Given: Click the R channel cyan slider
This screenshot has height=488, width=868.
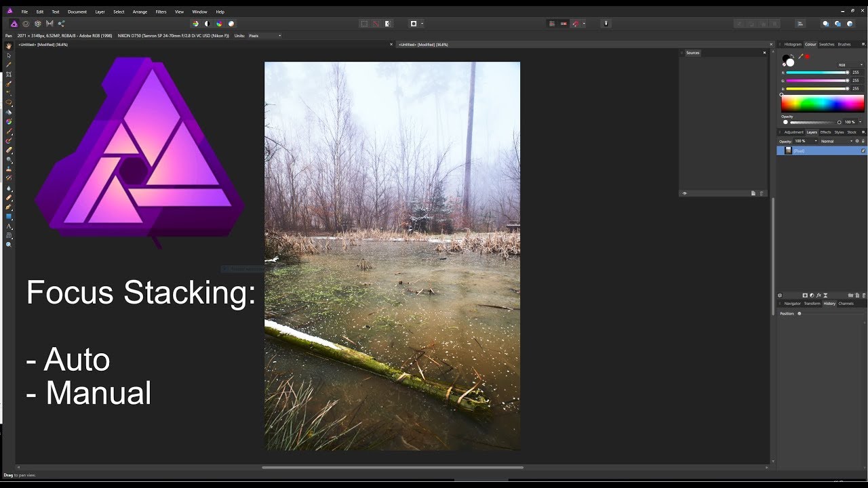Looking at the screenshot, I should click(816, 73).
